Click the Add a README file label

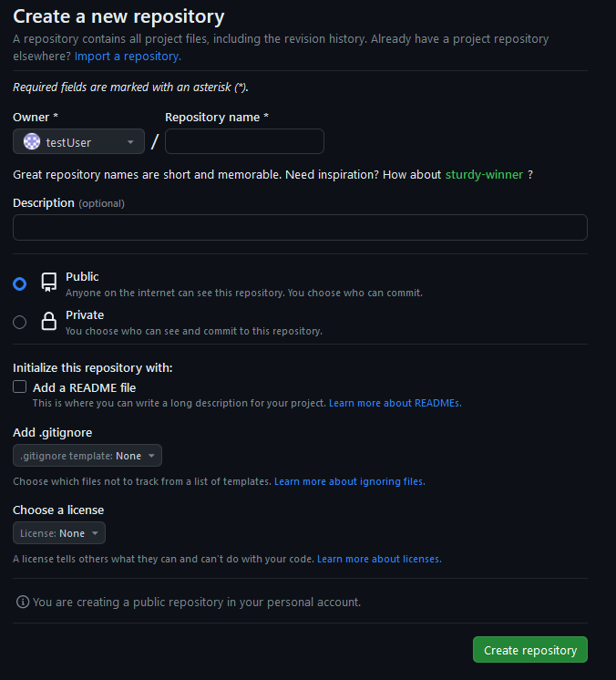coord(84,387)
